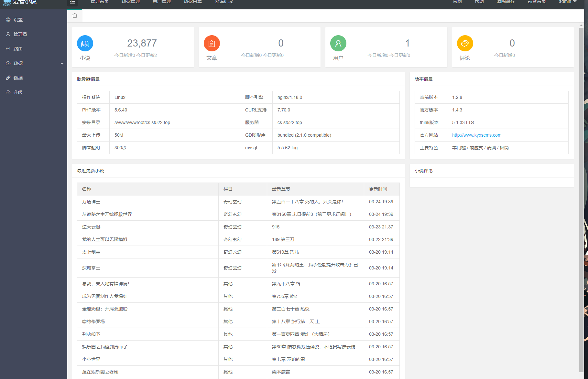Select the home breadcrumb tab icon
This screenshot has width=588, height=379.
pos(75,15)
